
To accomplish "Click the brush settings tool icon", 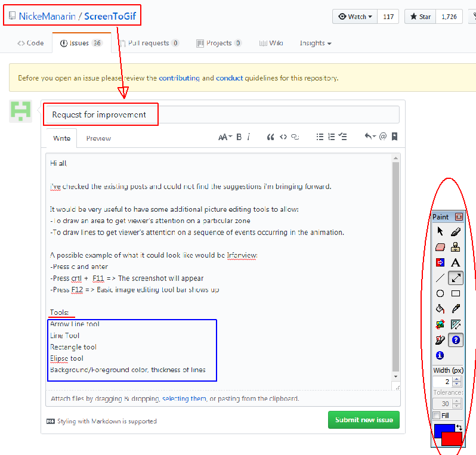I will pos(440,340).
